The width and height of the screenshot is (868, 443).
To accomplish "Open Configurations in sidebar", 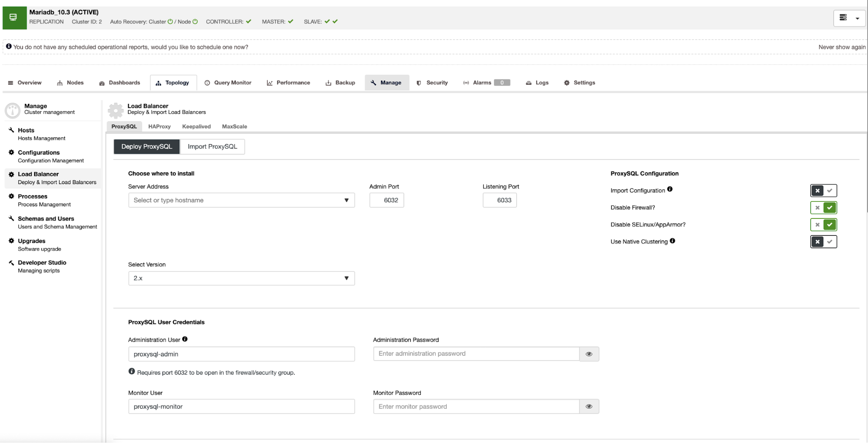I will tap(52, 156).
